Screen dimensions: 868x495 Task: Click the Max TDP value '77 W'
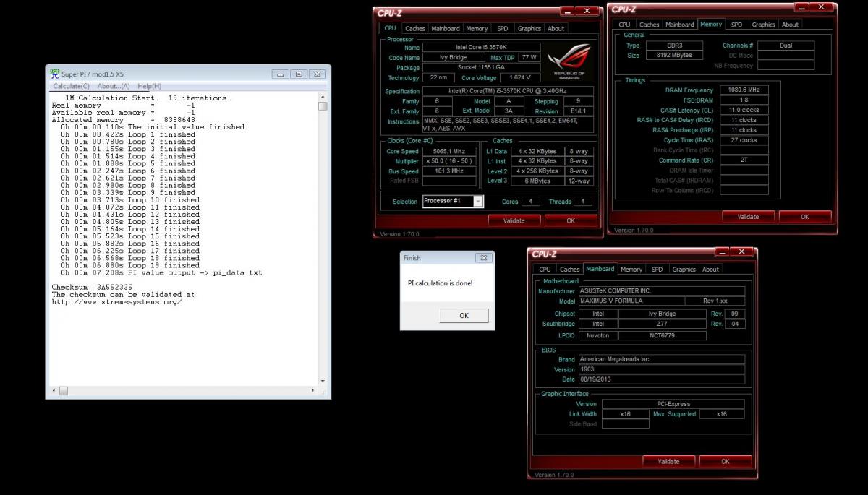pyautogui.click(x=529, y=58)
